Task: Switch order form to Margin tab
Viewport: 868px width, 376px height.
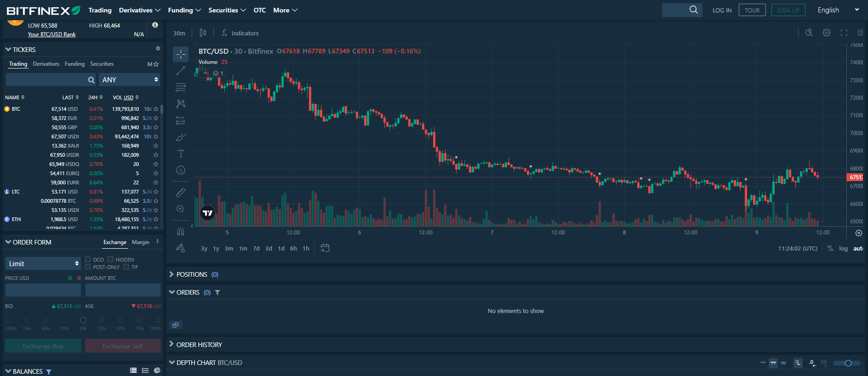Action: click(140, 242)
